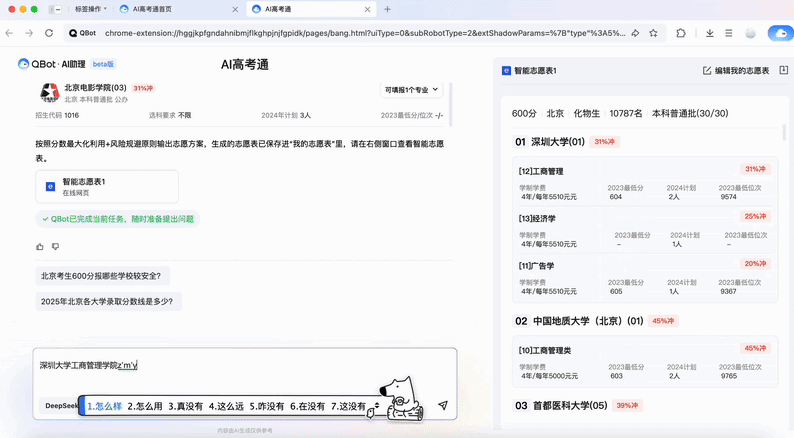Click the 编辑我的志愿表 edit icon
This screenshot has height=438, width=794.
[707, 70]
